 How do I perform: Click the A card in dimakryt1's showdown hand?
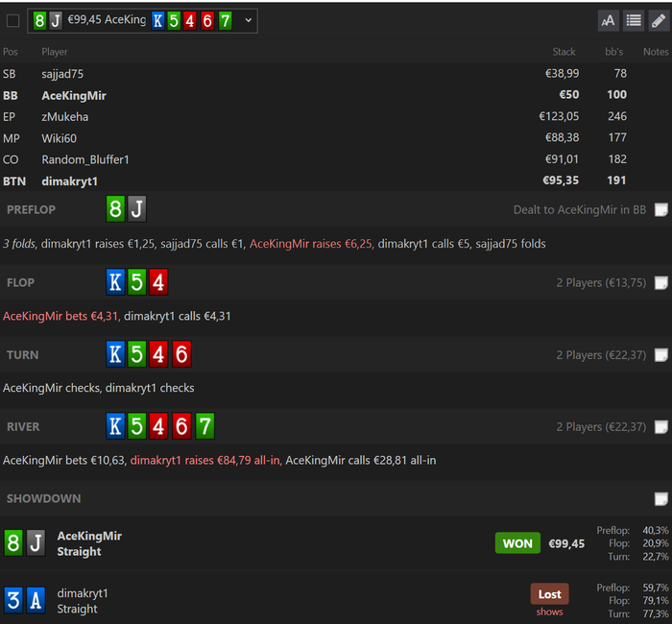pos(36,600)
